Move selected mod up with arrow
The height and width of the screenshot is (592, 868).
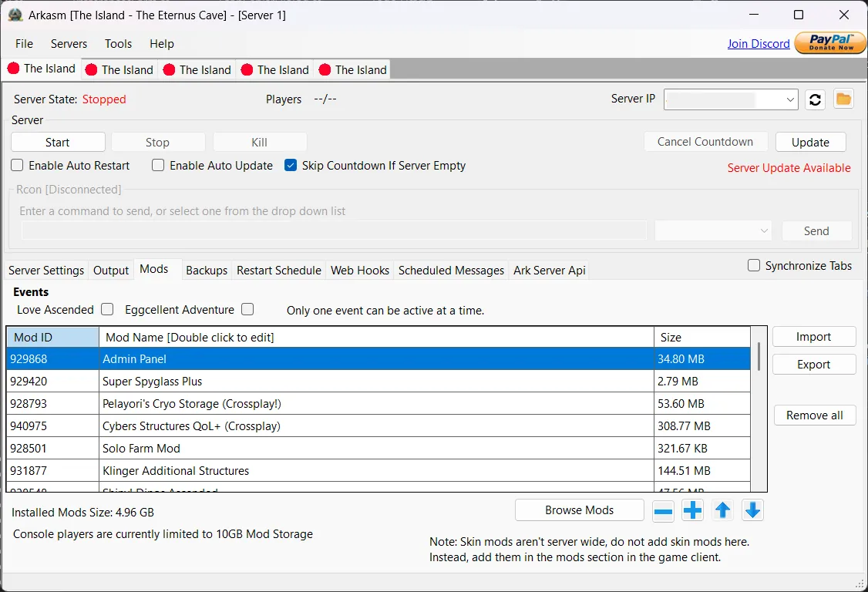click(x=722, y=510)
